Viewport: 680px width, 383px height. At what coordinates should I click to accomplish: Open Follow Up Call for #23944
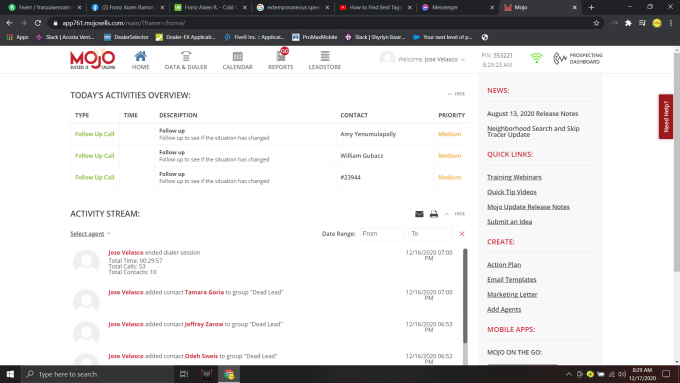coord(94,177)
